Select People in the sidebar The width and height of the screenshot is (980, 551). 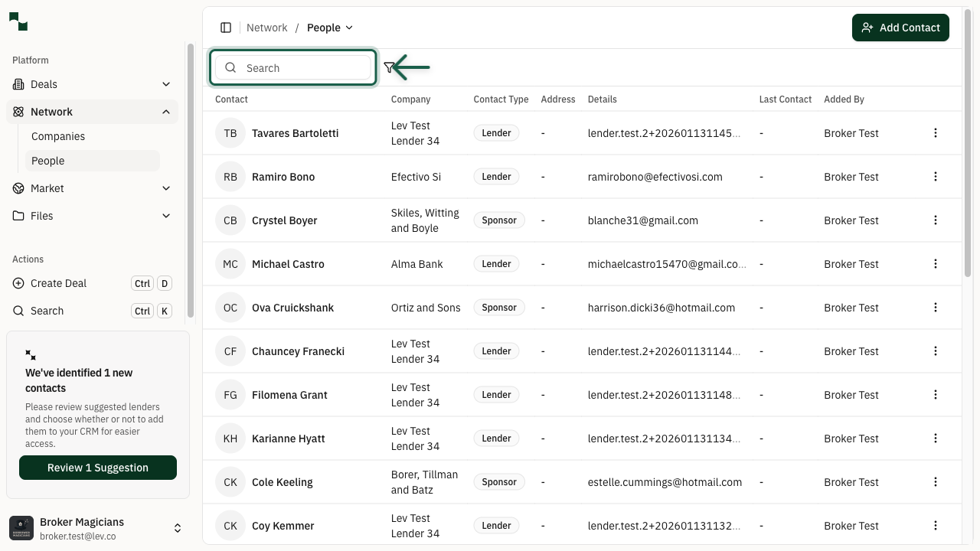pos(47,161)
